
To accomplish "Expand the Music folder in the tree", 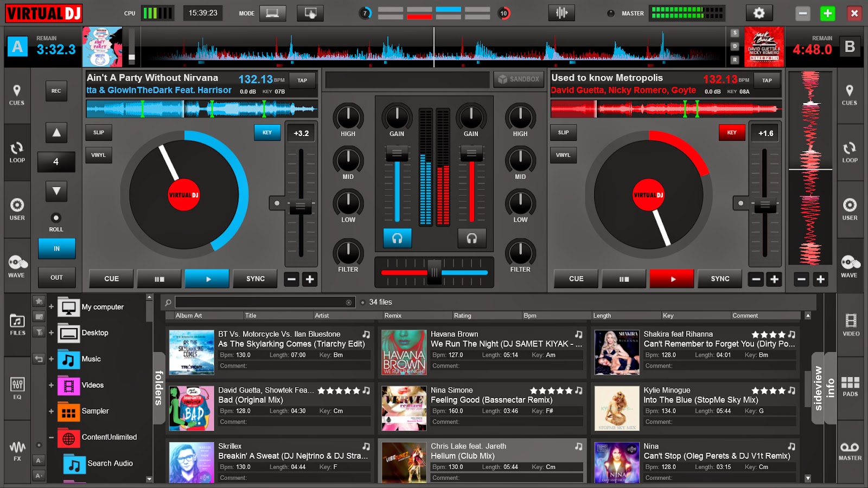I will (51, 359).
